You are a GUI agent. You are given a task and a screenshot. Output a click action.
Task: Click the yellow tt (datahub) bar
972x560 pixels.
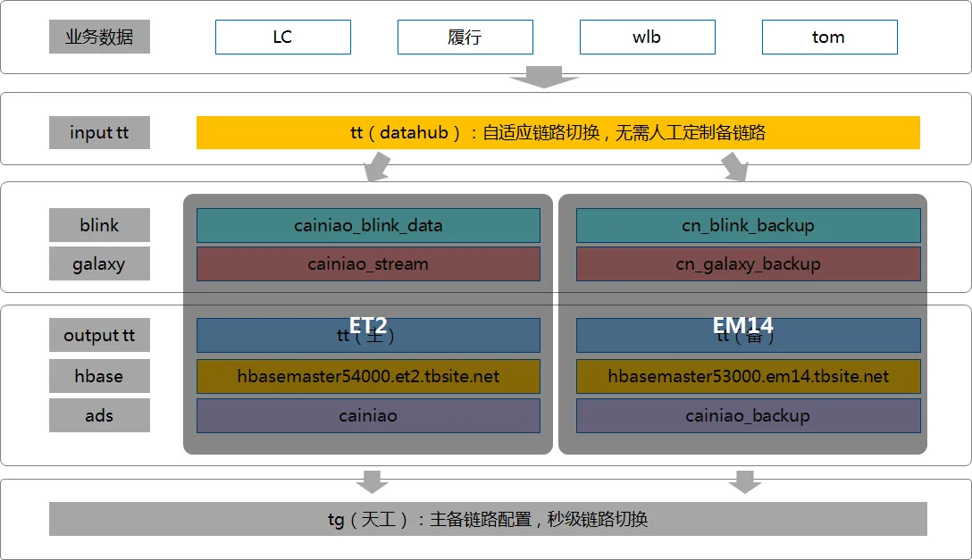click(x=557, y=132)
